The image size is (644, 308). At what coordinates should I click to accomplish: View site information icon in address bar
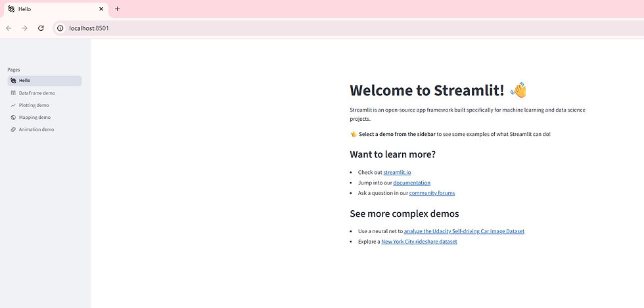point(60,28)
